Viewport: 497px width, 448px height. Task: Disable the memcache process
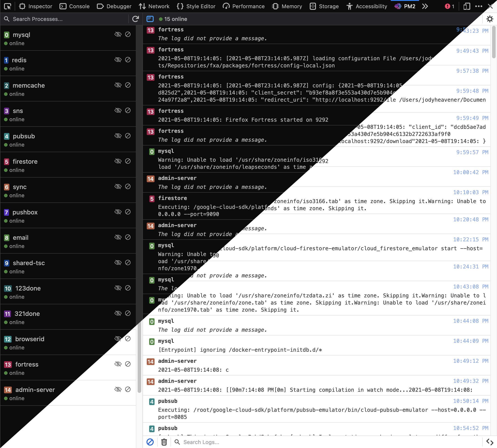[128, 85]
